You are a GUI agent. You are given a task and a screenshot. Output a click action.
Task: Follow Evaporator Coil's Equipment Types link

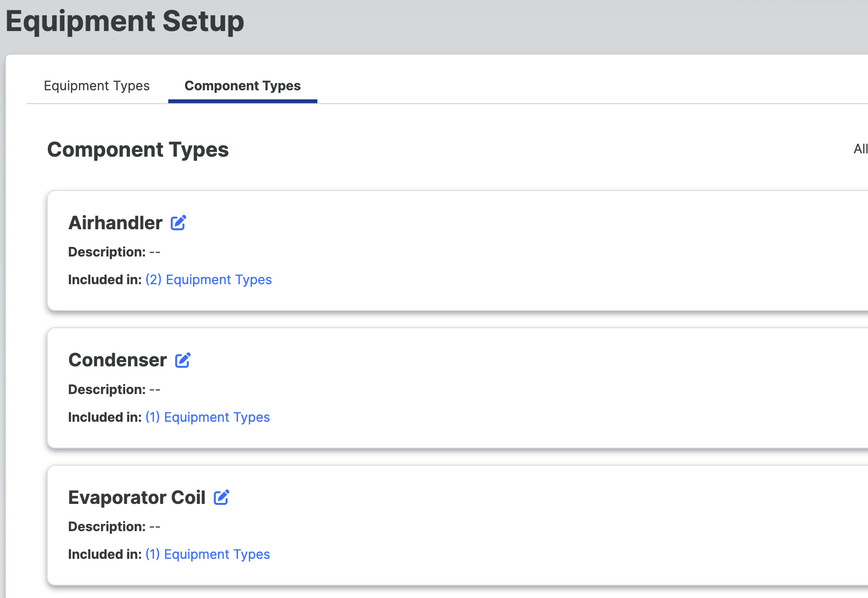[x=207, y=554]
